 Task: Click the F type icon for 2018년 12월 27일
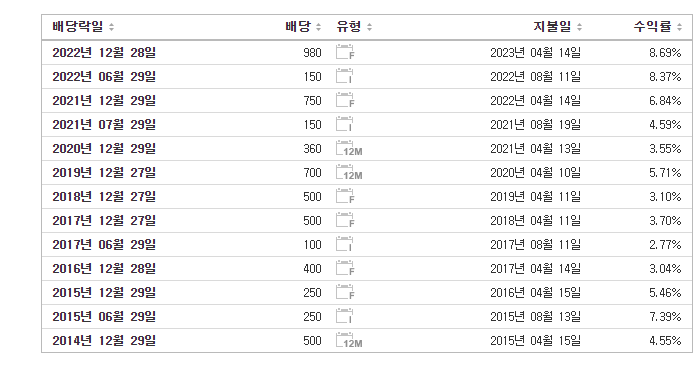coord(345,197)
